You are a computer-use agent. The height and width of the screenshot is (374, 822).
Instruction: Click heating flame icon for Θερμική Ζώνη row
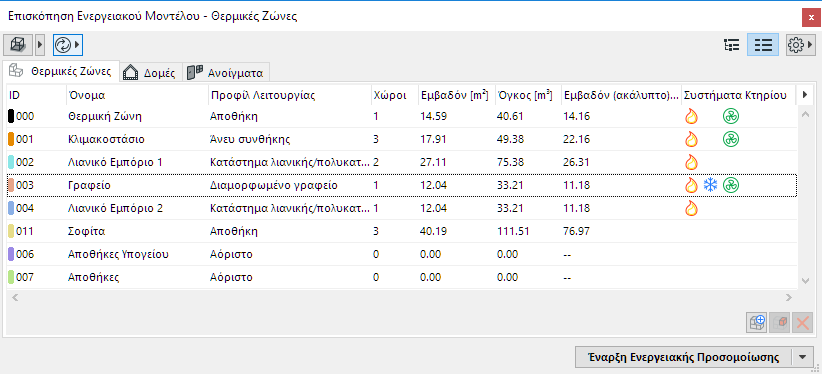coord(691,116)
